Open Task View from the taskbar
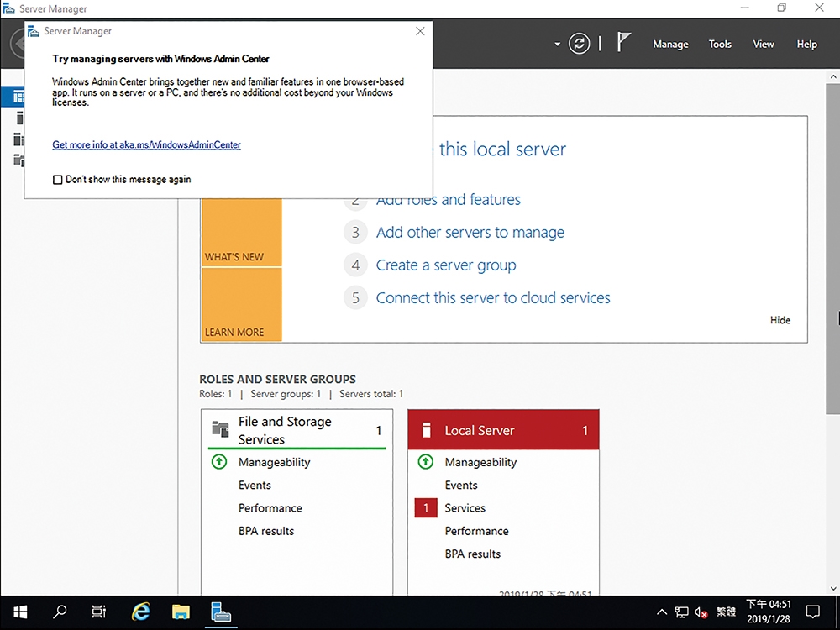This screenshot has width=840, height=630. (x=99, y=612)
